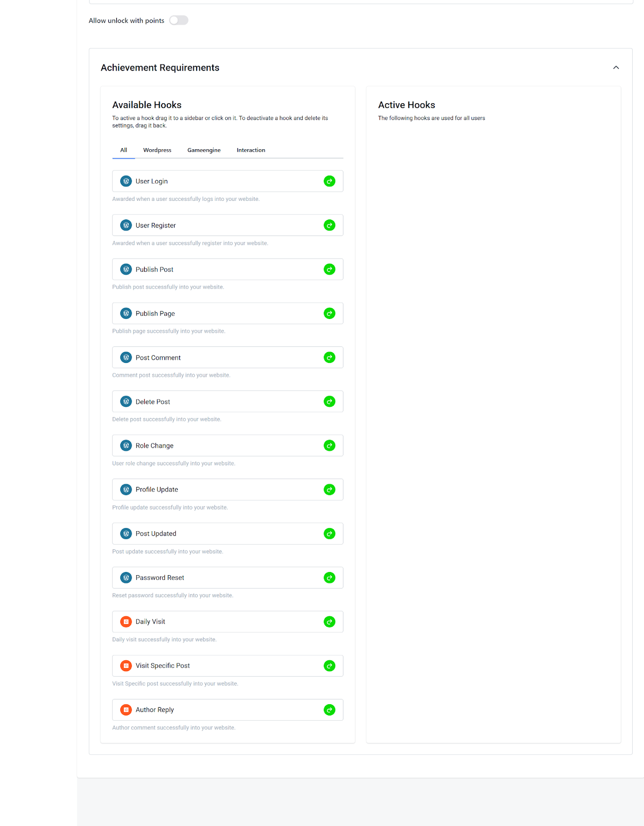Click the Active Hooks heading
Screen dimensions: 644x826
click(x=406, y=105)
